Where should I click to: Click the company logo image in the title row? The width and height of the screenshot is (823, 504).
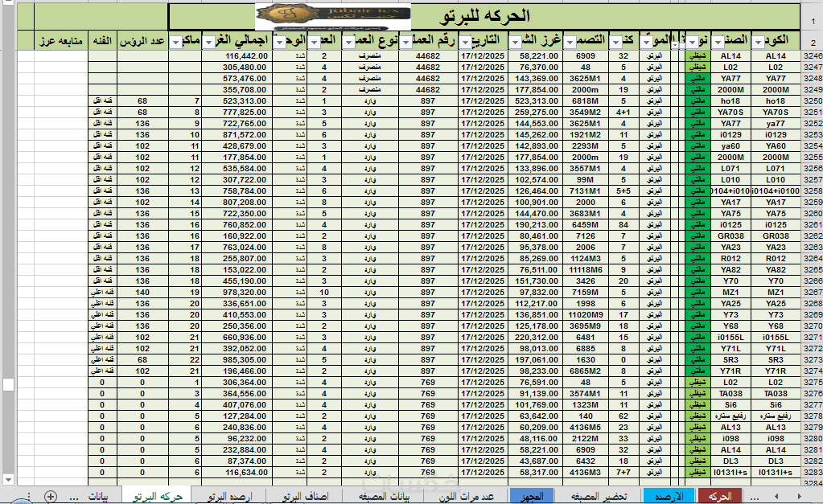tap(333, 18)
